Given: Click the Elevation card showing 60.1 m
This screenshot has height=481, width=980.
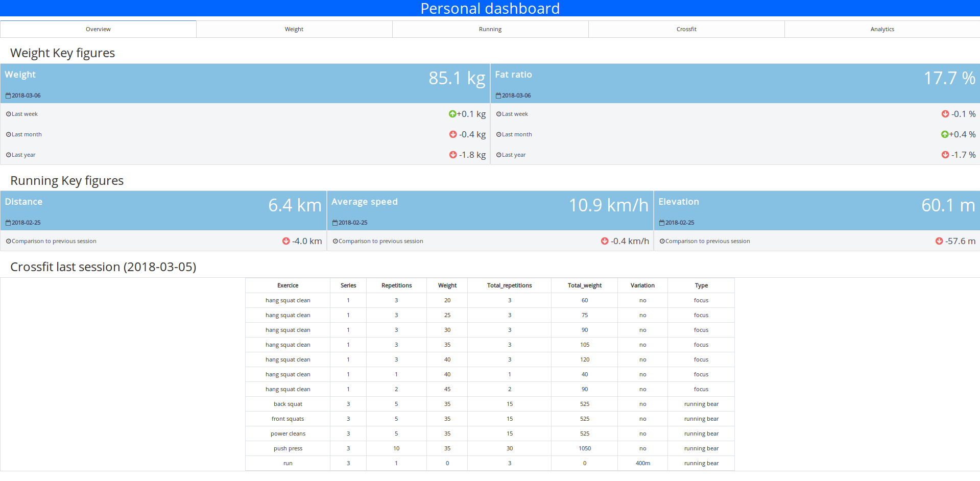Looking at the screenshot, I should [816, 210].
